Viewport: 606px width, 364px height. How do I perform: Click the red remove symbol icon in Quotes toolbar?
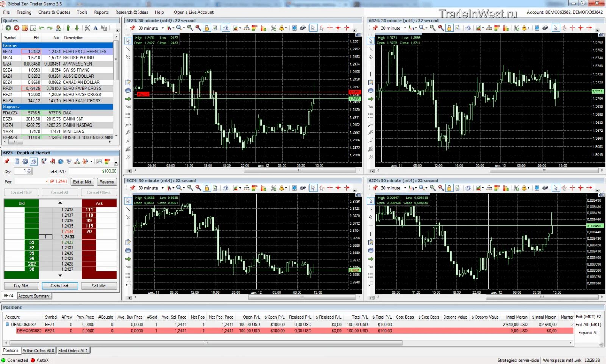point(17,28)
